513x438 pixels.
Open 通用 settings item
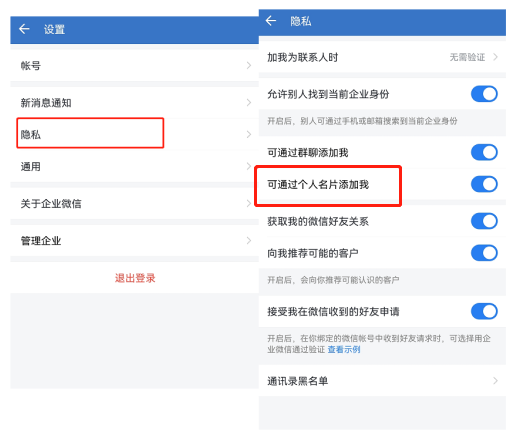(135, 166)
